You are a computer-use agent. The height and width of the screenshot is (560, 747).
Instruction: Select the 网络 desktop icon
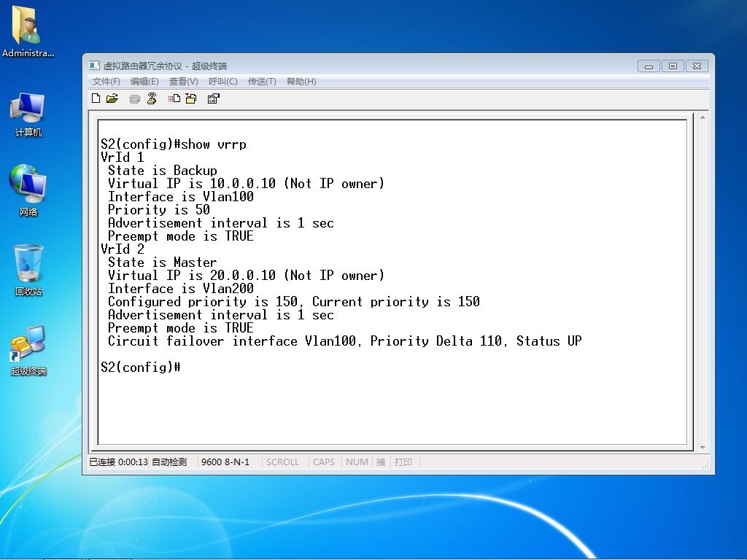coord(28,190)
